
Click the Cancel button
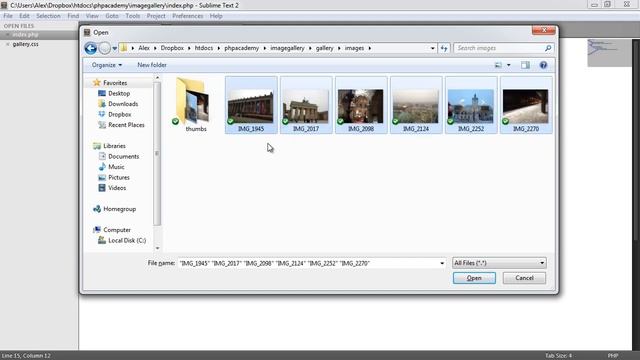click(524, 278)
